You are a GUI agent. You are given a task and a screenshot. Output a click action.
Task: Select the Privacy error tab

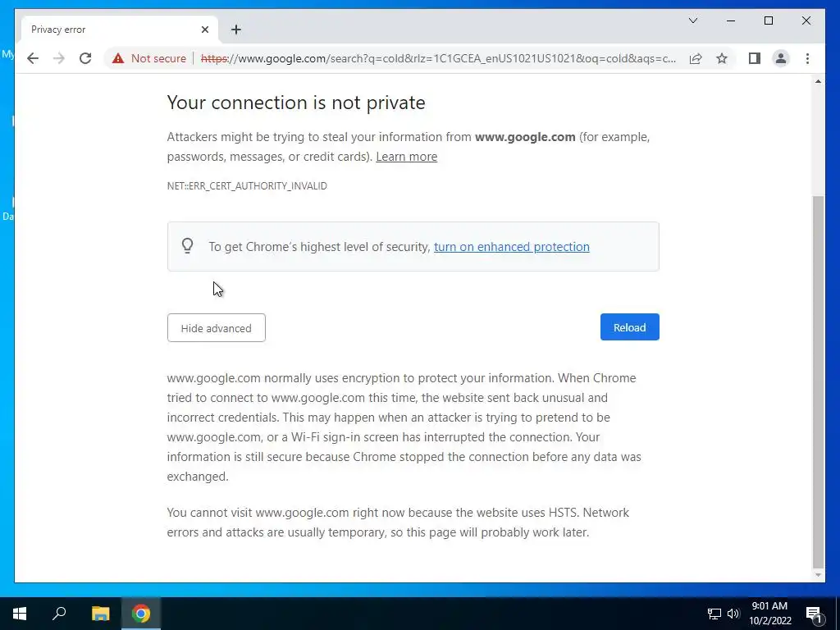click(107, 30)
